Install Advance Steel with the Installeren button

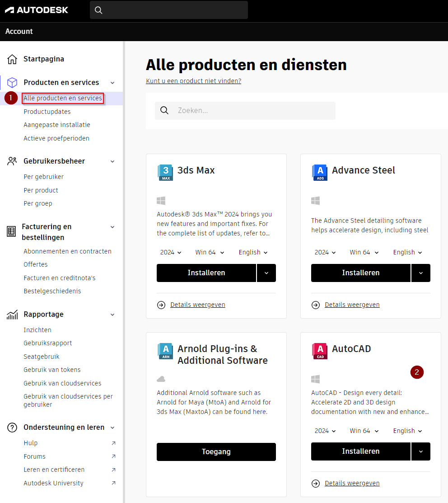(361, 273)
